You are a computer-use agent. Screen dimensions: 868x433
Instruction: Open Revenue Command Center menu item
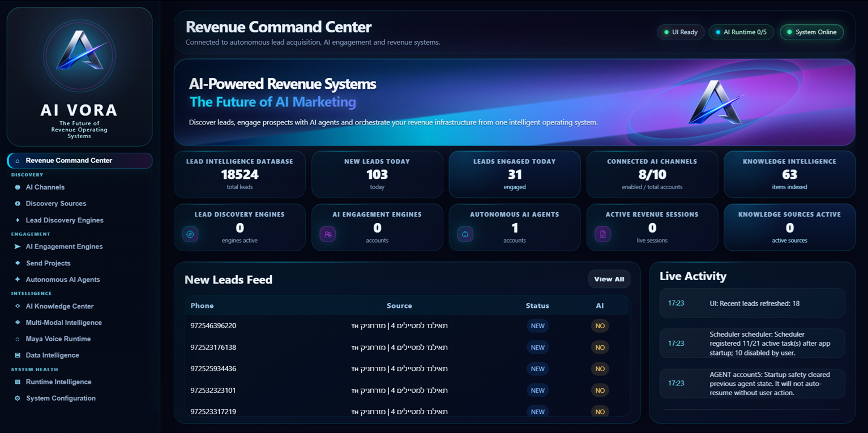pos(80,161)
